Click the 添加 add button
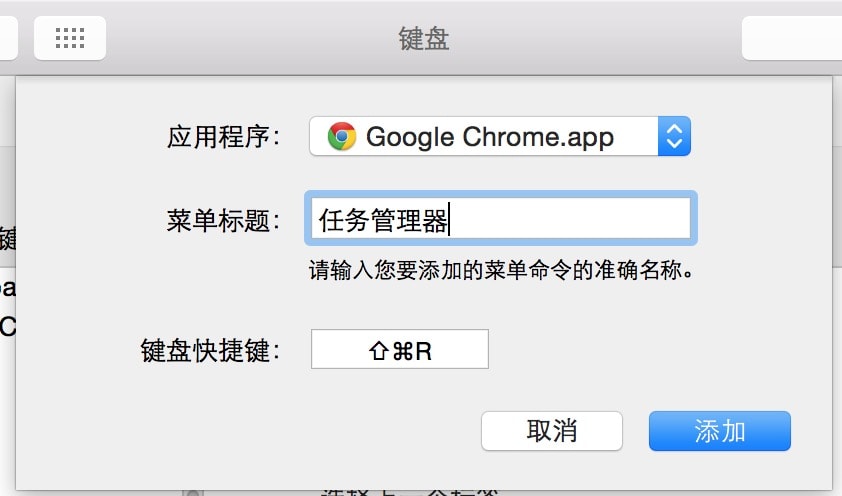 720,431
